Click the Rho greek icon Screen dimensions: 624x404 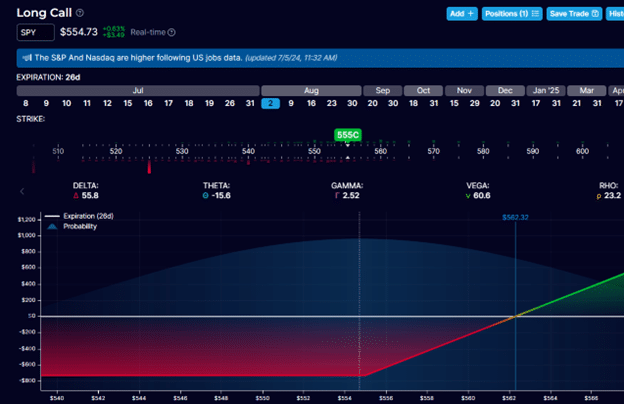(x=600, y=196)
